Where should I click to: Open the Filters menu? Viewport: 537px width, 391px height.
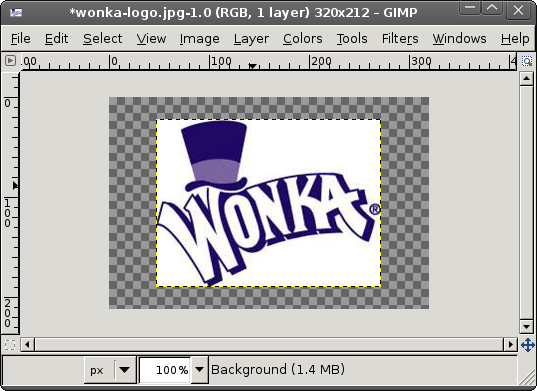[x=400, y=38]
